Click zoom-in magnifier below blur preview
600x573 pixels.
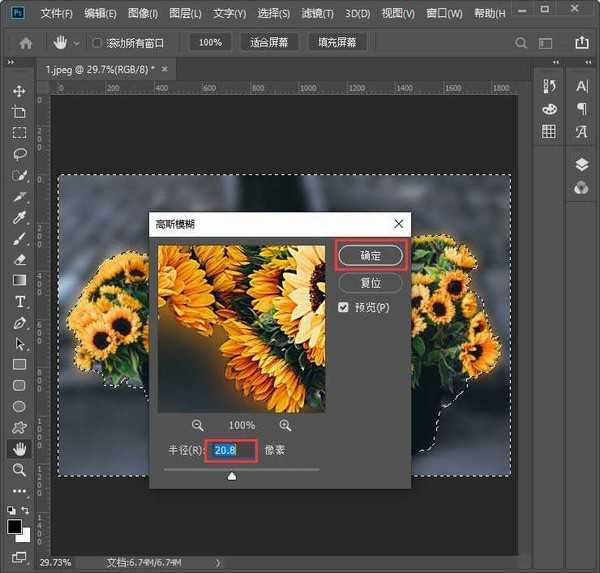coord(286,425)
